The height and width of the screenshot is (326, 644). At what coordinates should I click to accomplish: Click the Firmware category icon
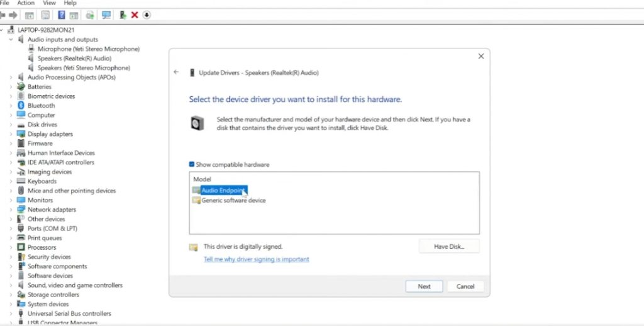(x=21, y=143)
